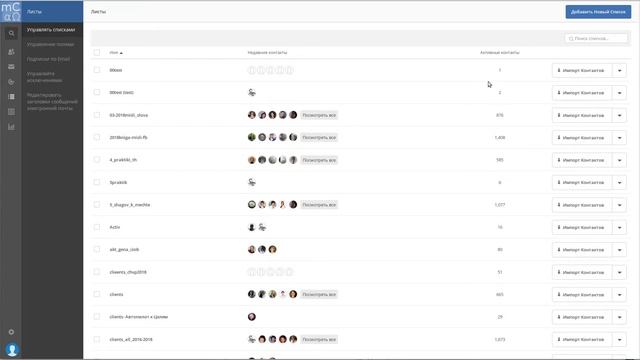Open the search icon in the left sidebar
The image size is (640, 360).
click(x=11, y=33)
